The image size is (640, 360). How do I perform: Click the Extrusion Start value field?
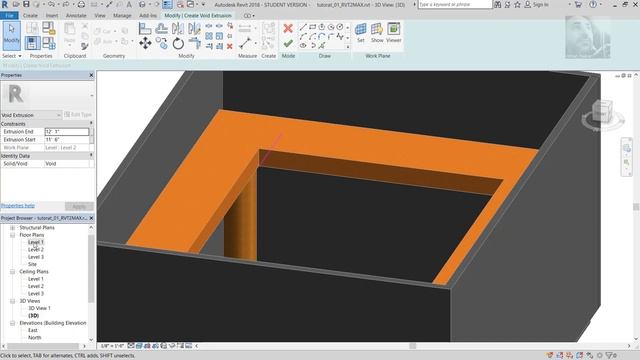pyautogui.click(x=67, y=140)
